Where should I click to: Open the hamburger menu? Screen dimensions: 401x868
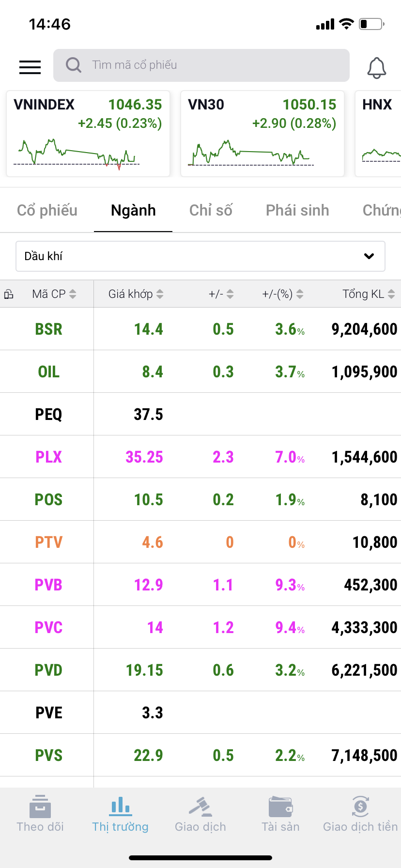click(30, 67)
